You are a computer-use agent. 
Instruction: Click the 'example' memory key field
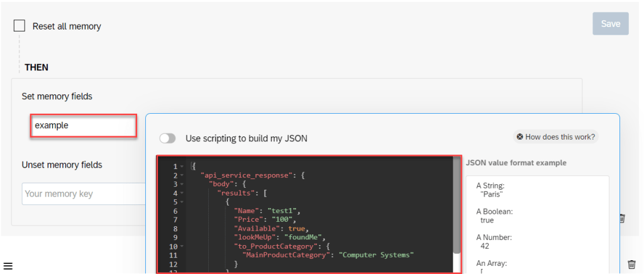(84, 126)
